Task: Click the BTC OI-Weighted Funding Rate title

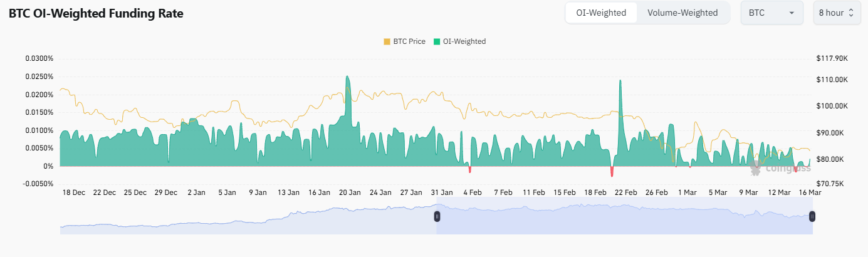Action: [x=96, y=13]
